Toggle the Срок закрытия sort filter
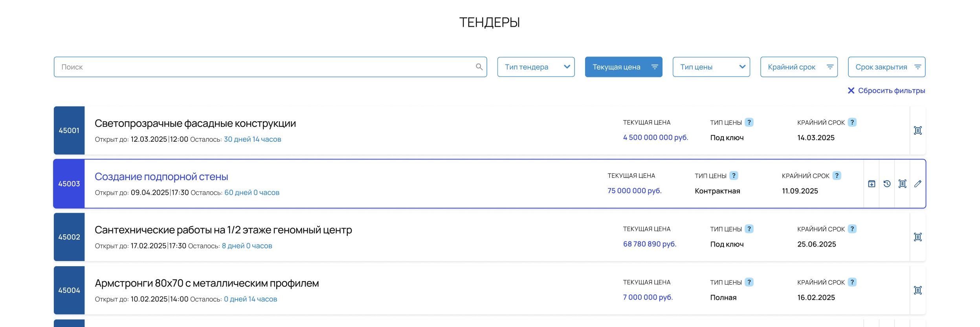Screen dimensions: 980x327 point(886,67)
